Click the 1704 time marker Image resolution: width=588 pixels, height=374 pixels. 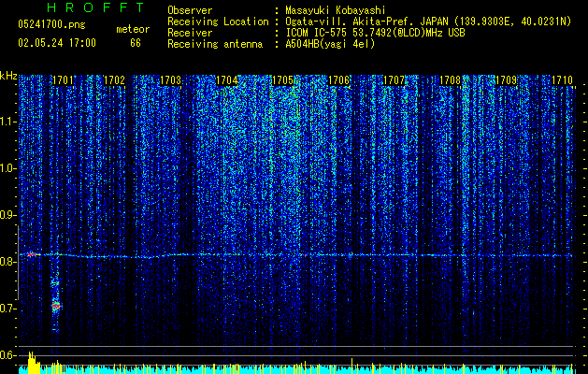227,80
